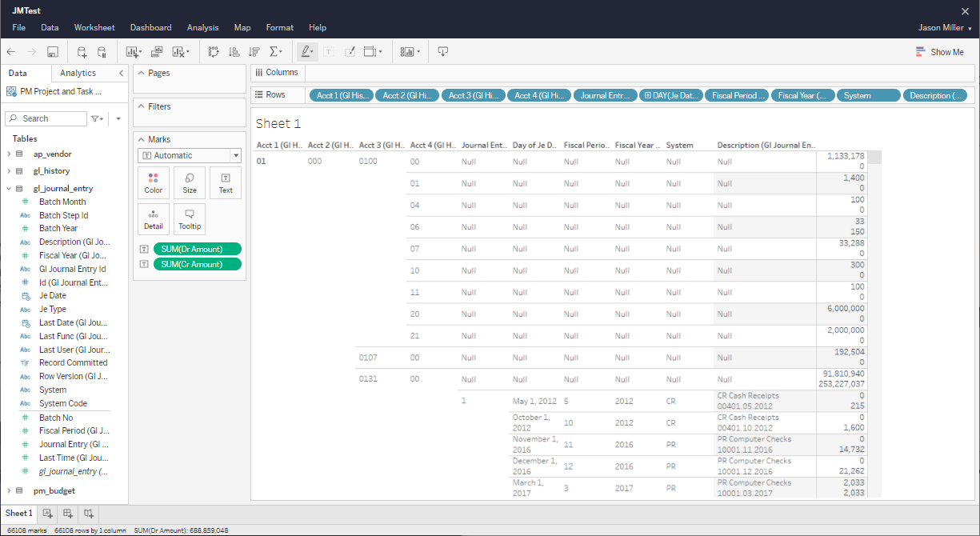Image resolution: width=980 pixels, height=536 pixels.
Task: Open the Worksheet menu
Action: 94,27
